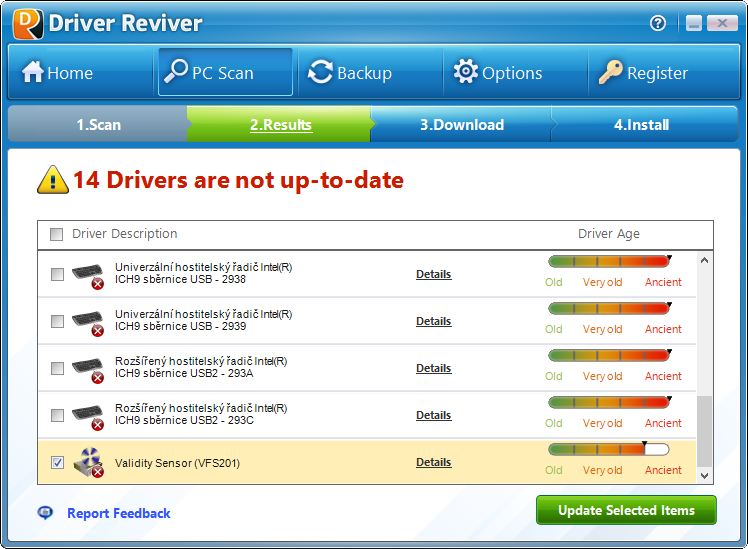Click the age bar for USB 2938 driver
The image size is (748, 549).
(609, 261)
